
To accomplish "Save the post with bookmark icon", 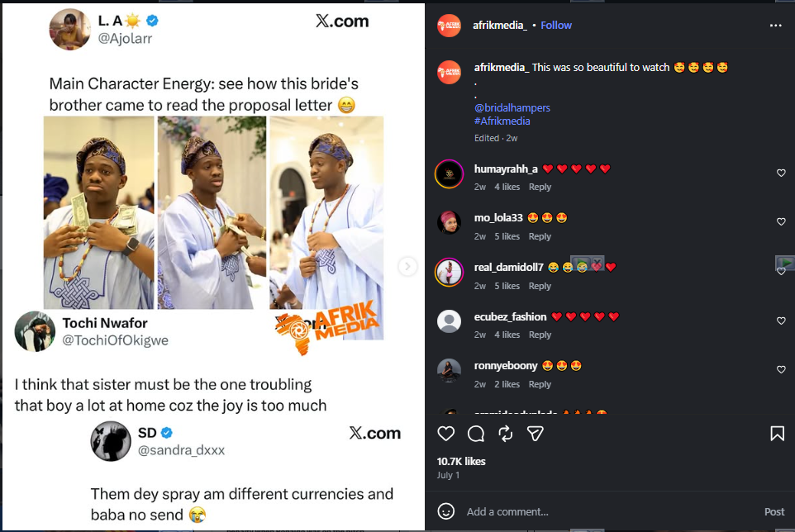I will click(x=778, y=434).
